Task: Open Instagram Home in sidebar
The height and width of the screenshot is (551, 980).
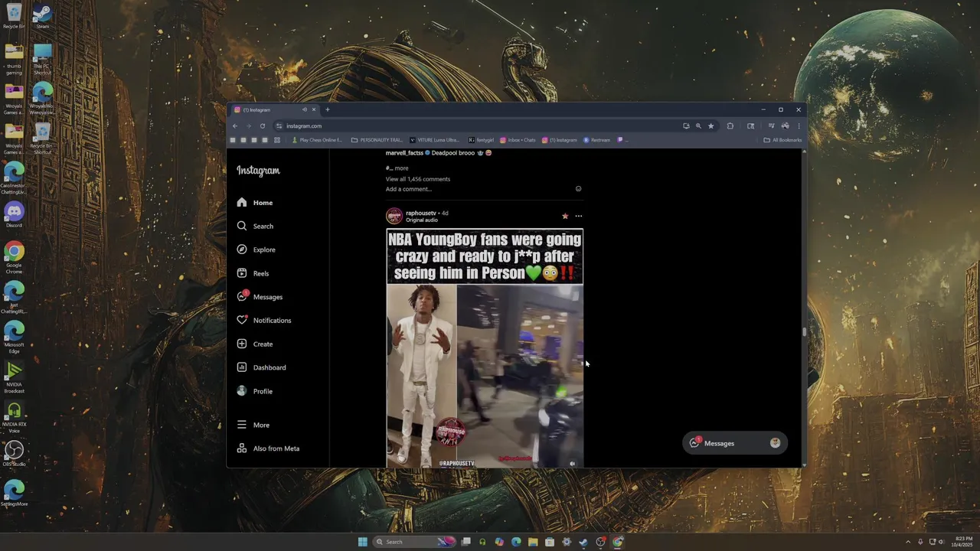Action: click(255, 203)
